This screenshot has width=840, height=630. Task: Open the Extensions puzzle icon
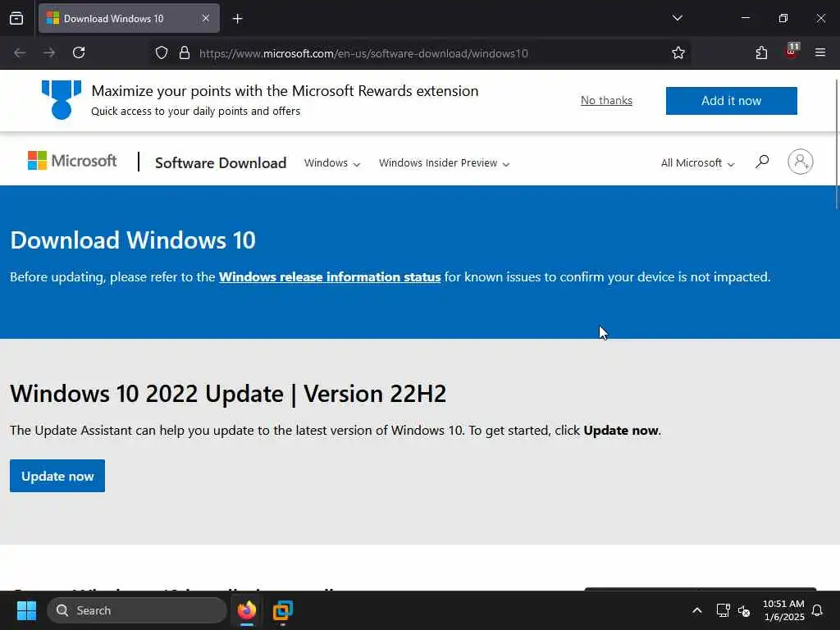click(x=761, y=52)
